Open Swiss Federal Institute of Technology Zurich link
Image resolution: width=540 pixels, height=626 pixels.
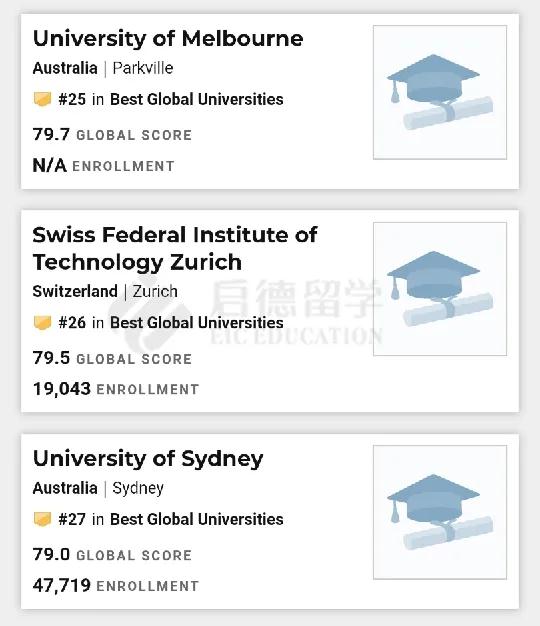175,248
